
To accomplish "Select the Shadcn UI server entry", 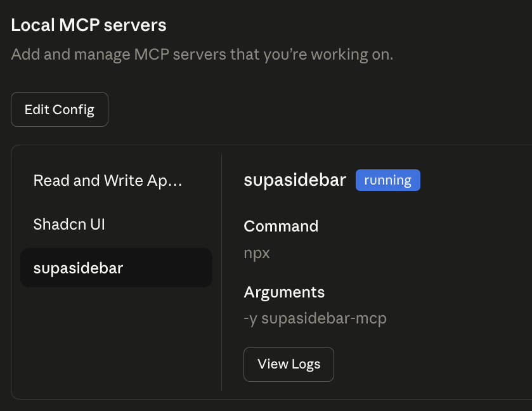I will coord(69,224).
